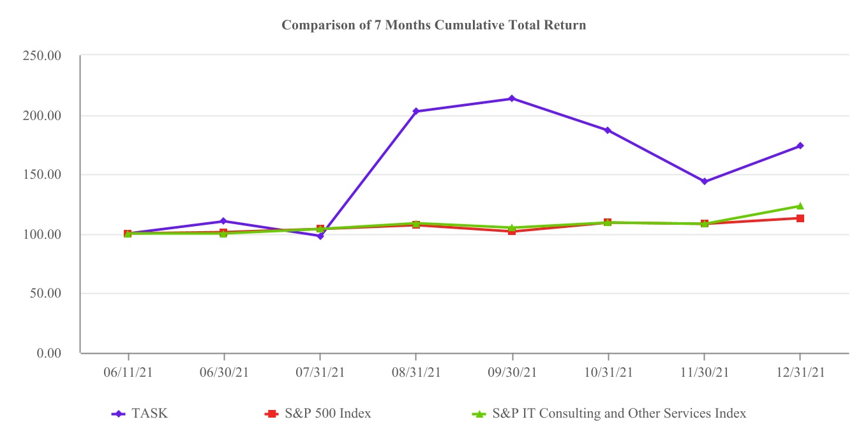Click the chart title text

pyautogui.click(x=434, y=26)
